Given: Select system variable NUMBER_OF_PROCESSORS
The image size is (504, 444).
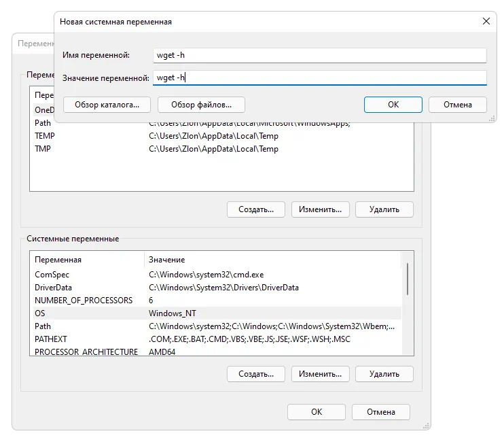Looking at the screenshot, I should [216, 300].
